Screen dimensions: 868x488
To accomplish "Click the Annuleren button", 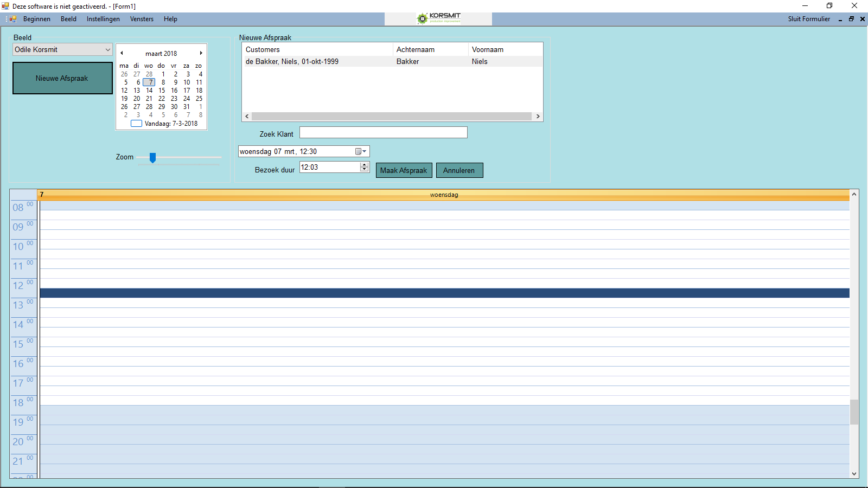I will (459, 170).
